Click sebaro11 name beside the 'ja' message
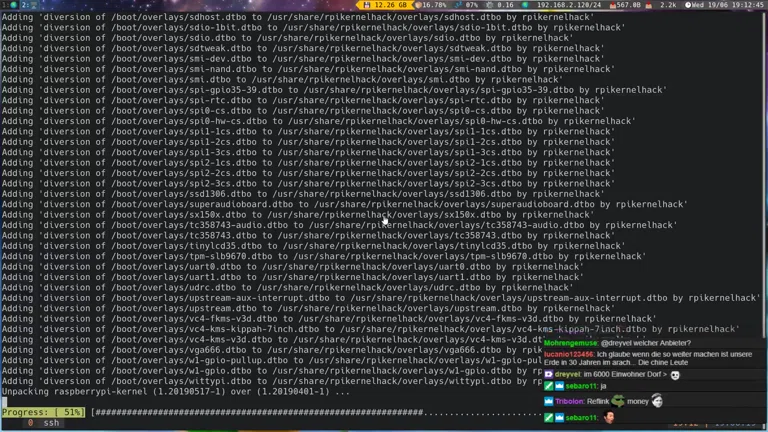This screenshot has height=432, width=768. (x=581, y=386)
